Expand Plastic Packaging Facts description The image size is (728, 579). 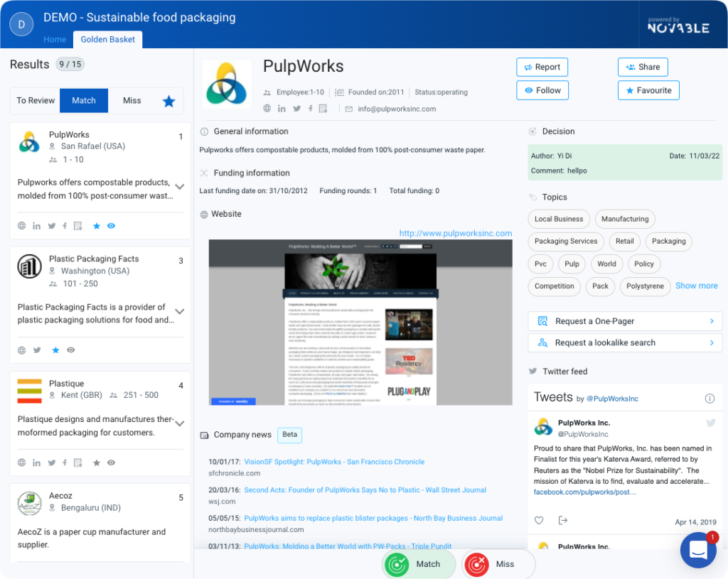point(180,311)
